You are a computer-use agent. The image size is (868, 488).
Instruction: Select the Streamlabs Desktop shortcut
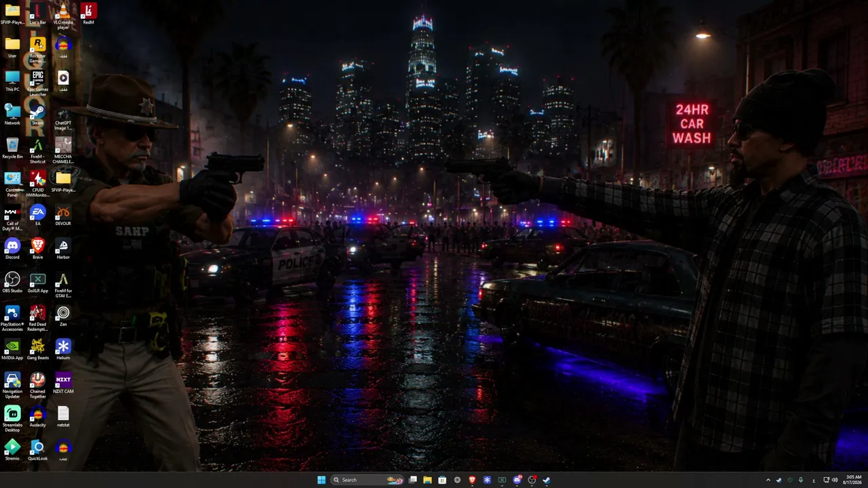12,419
